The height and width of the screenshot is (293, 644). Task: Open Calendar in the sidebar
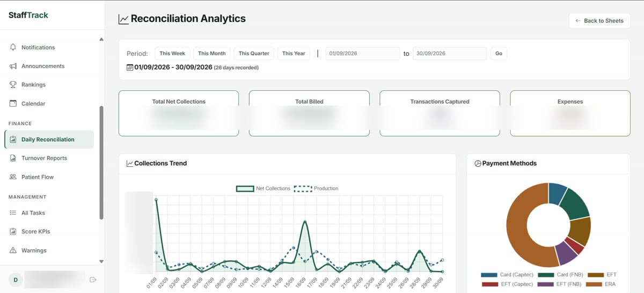49,104
